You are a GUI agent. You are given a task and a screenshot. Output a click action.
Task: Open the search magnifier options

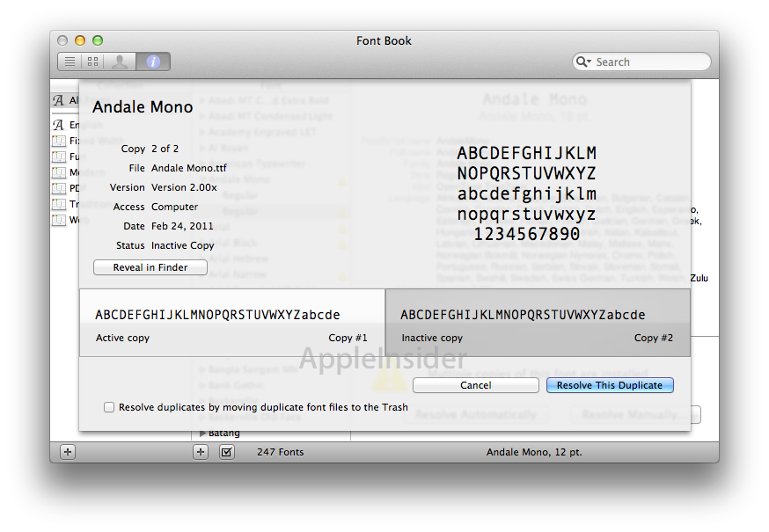coord(583,62)
